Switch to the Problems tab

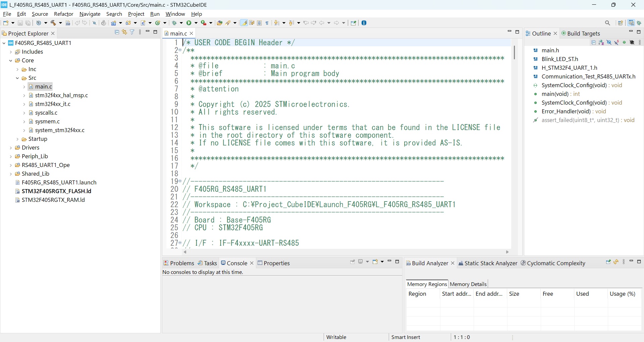(x=179, y=263)
